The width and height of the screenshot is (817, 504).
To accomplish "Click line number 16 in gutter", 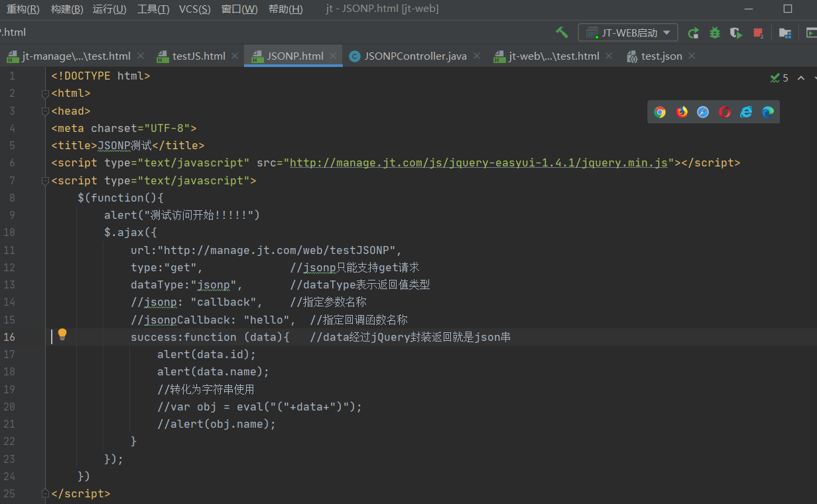I will (9, 337).
